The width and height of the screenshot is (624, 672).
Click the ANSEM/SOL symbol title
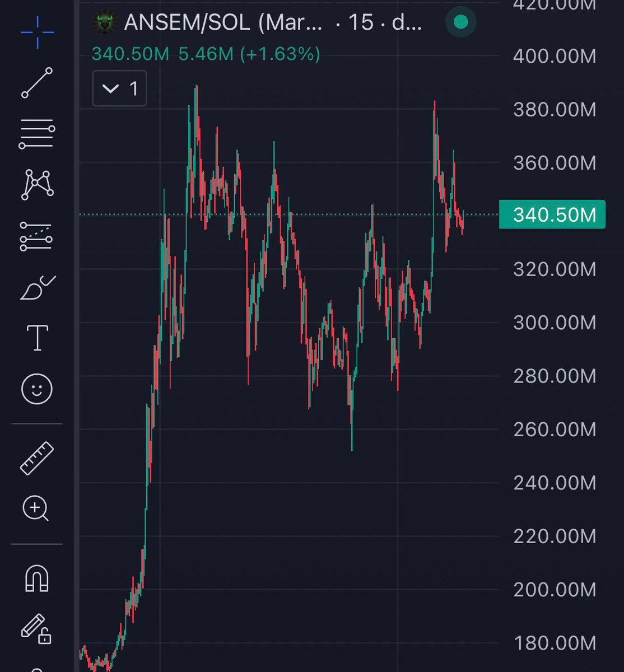[x=223, y=22]
